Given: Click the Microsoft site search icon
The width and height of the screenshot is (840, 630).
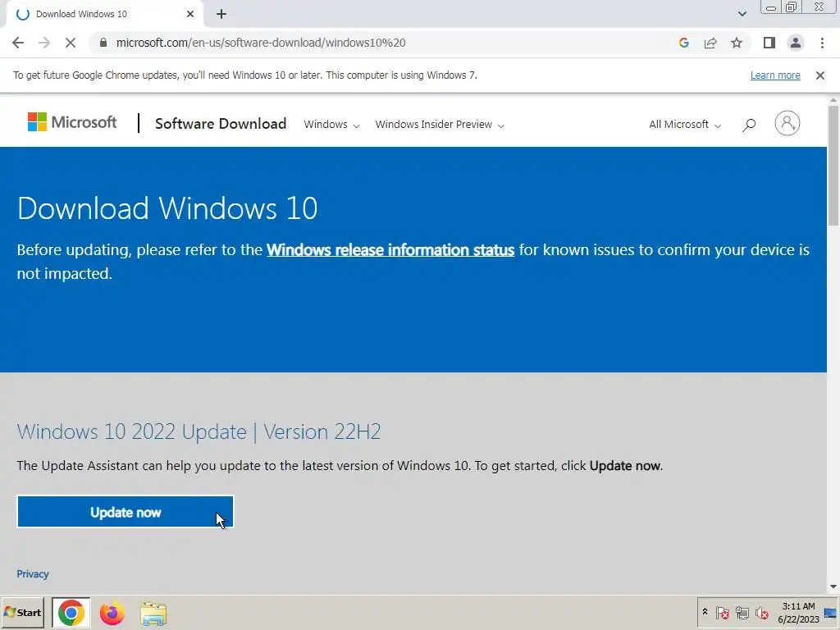Looking at the screenshot, I should tap(749, 125).
